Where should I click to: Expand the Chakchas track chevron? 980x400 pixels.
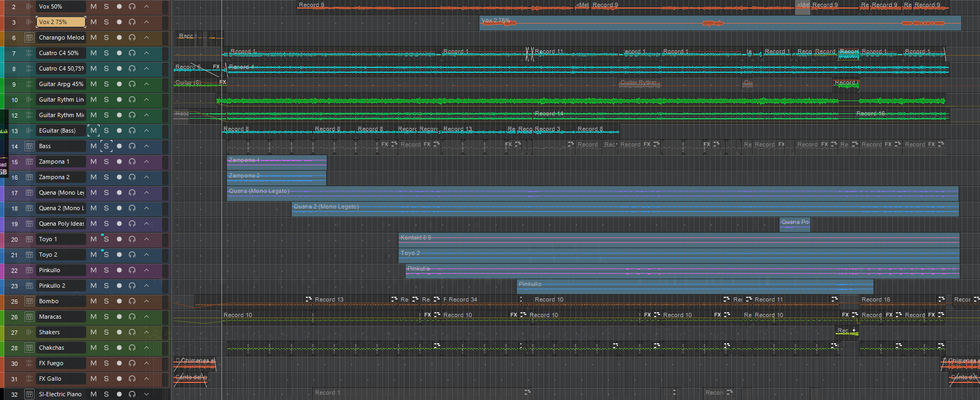[x=147, y=348]
